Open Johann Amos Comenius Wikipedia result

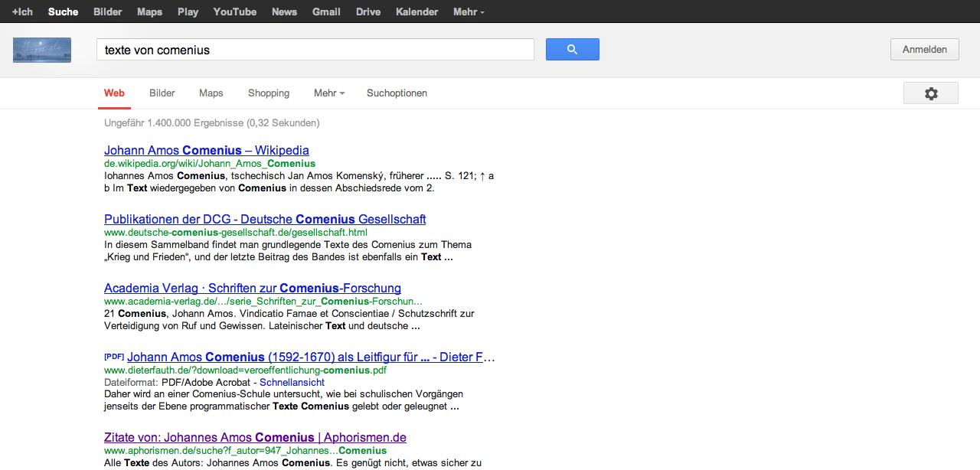click(207, 150)
